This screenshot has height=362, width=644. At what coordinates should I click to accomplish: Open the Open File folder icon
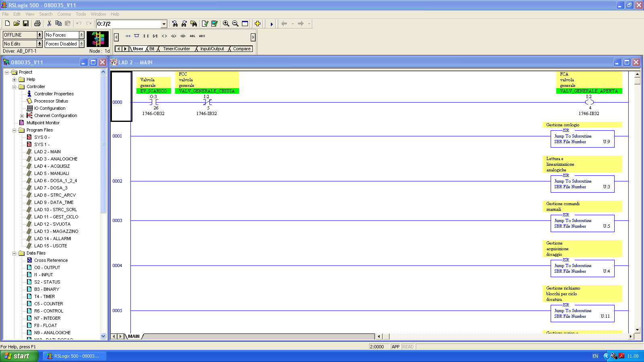[17, 24]
